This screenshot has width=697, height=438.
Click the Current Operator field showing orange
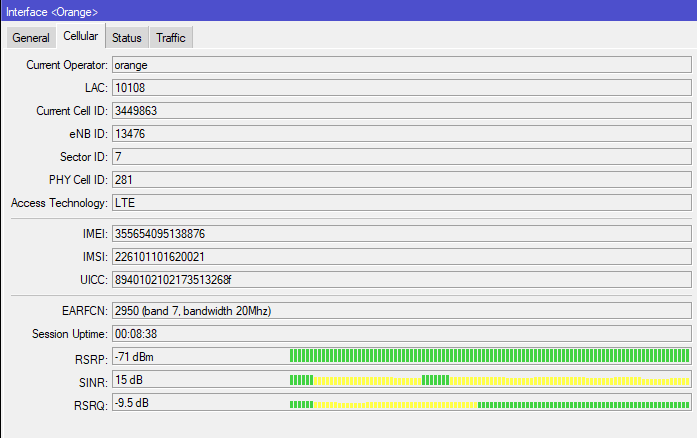tap(402, 65)
